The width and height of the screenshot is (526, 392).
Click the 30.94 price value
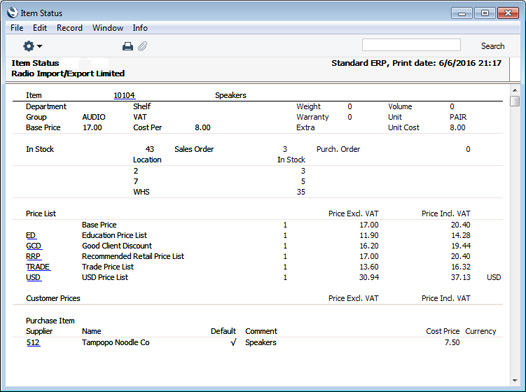point(369,277)
